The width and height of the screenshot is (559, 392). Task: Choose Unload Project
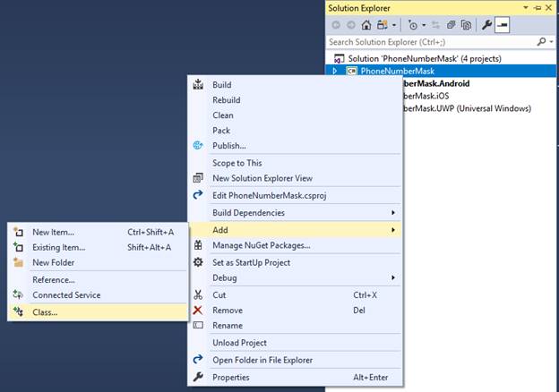239,343
